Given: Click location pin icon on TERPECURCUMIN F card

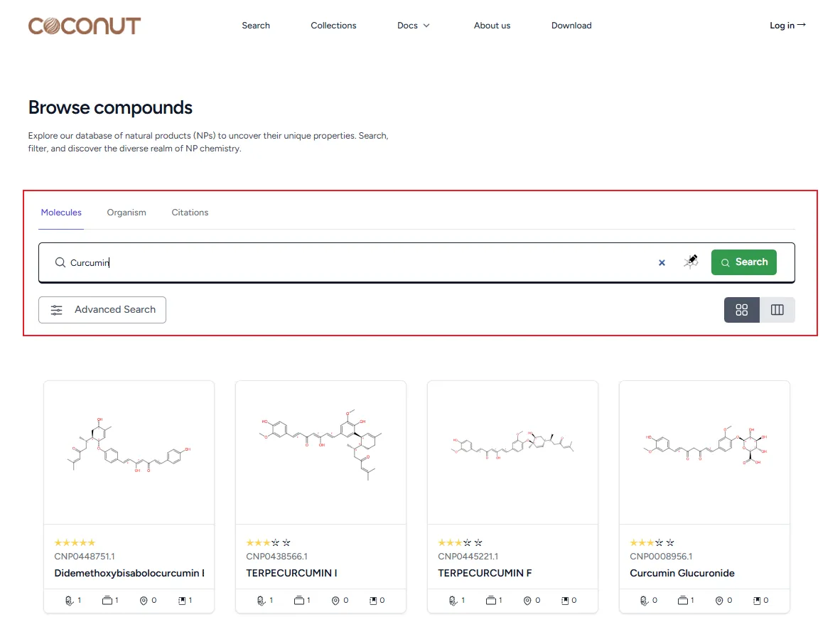Looking at the screenshot, I should 527,601.
